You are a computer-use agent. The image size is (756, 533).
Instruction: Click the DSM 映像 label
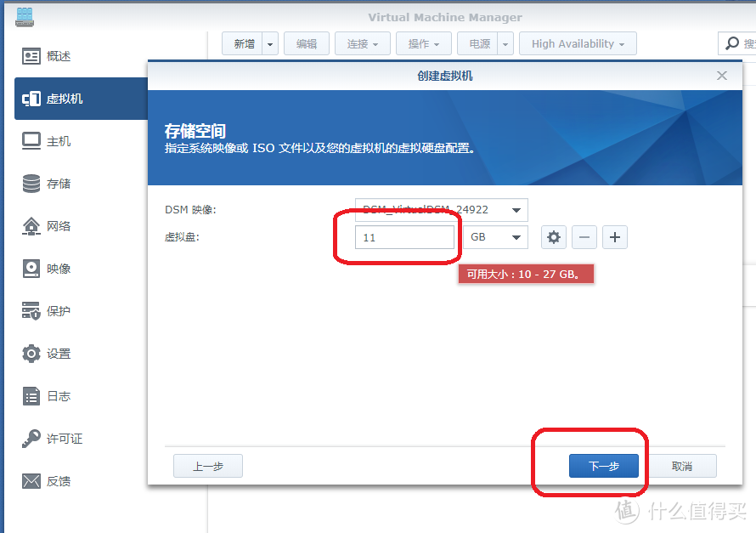pos(190,210)
